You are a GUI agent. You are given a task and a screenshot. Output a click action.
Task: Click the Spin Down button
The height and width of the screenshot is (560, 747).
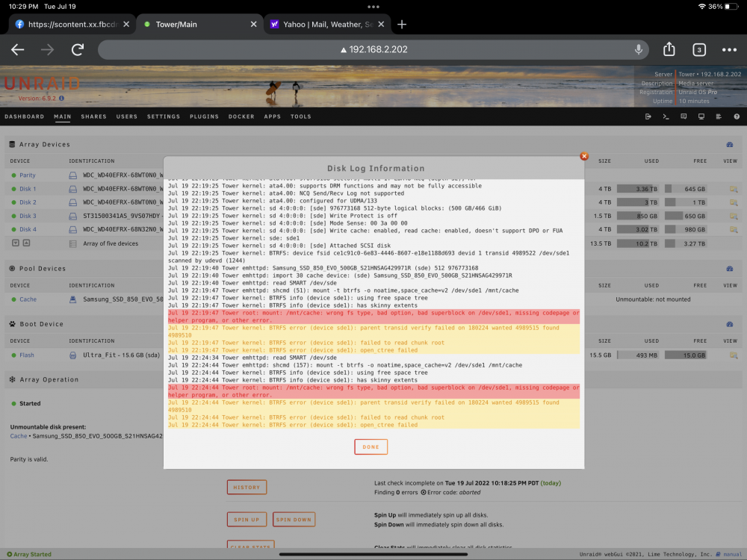pos(294,520)
